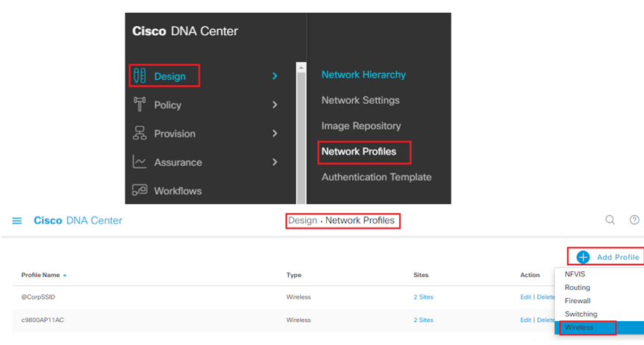Image resolution: width=644 pixels, height=345 pixels.
Task: Click the search magnifier icon
Action: click(610, 220)
